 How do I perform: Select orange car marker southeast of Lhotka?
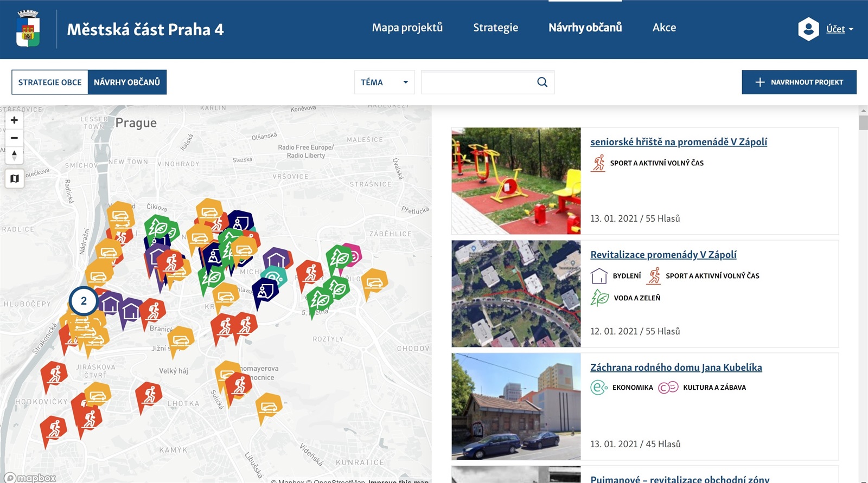coord(269,407)
